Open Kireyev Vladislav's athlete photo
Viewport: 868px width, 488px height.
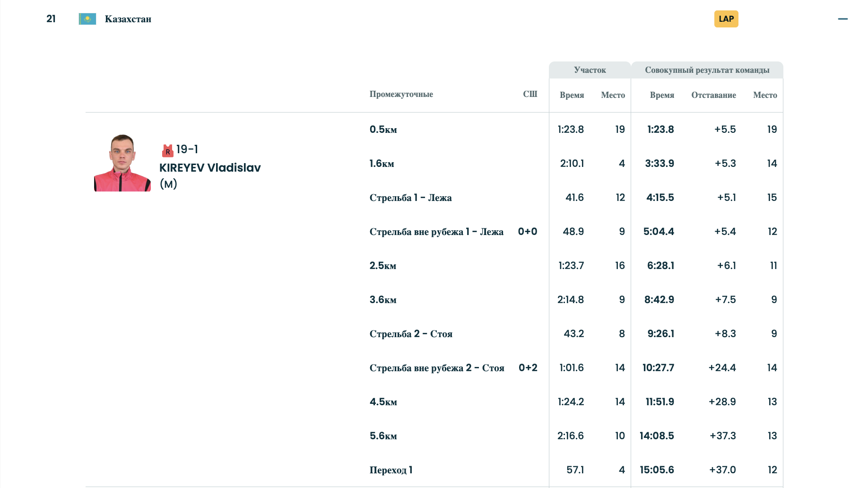[x=122, y=163]
